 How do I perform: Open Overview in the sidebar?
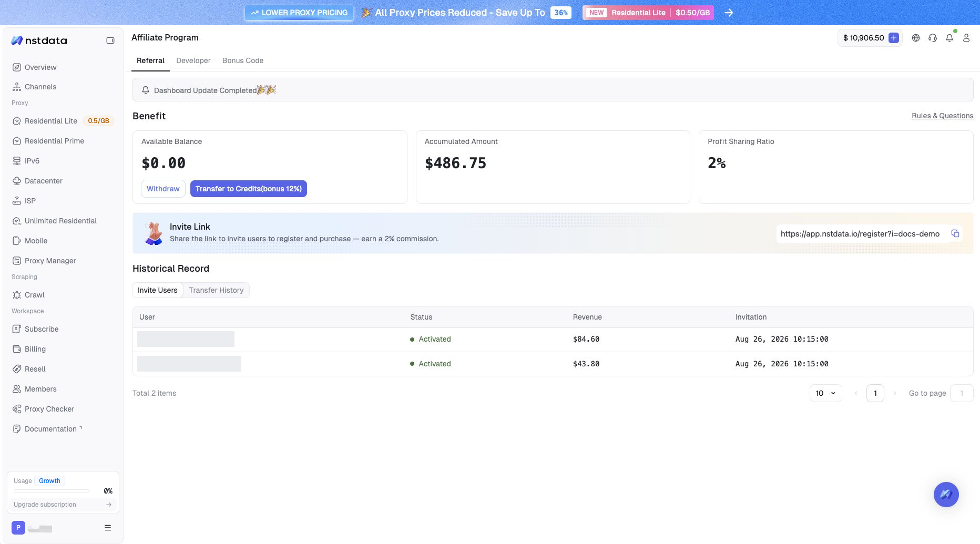click(x=63, y=67)
